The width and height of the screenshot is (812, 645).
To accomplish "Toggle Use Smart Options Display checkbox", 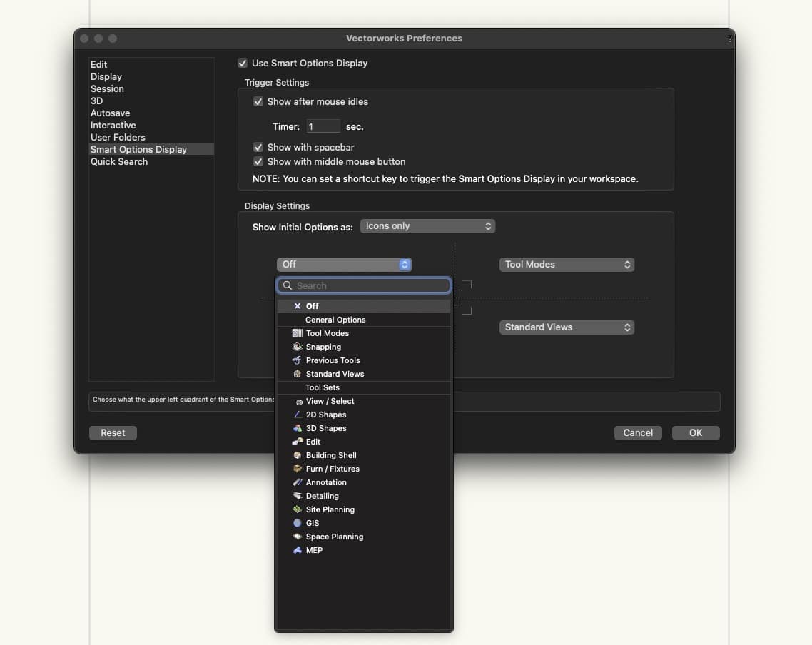I will (x=243, y=64).
